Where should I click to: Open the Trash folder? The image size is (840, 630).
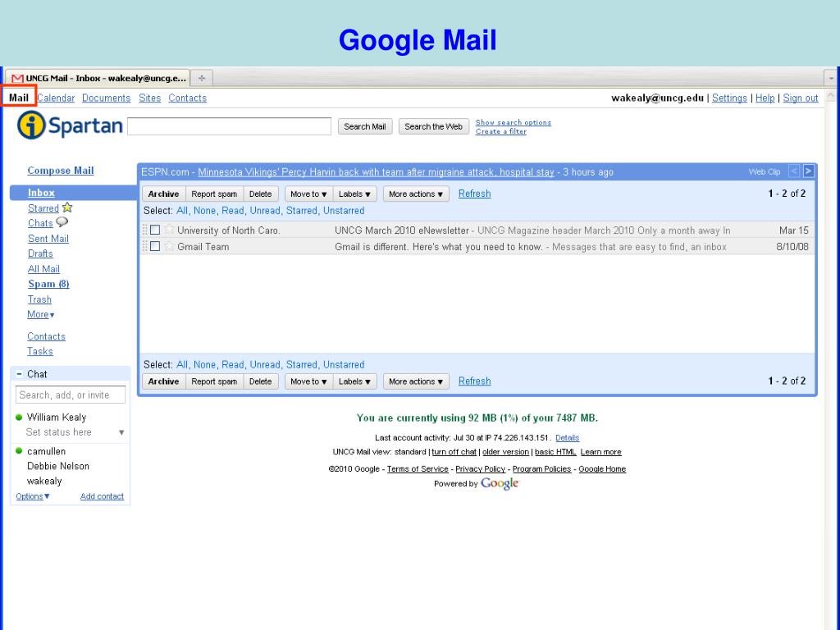click(x=39, y=299)
